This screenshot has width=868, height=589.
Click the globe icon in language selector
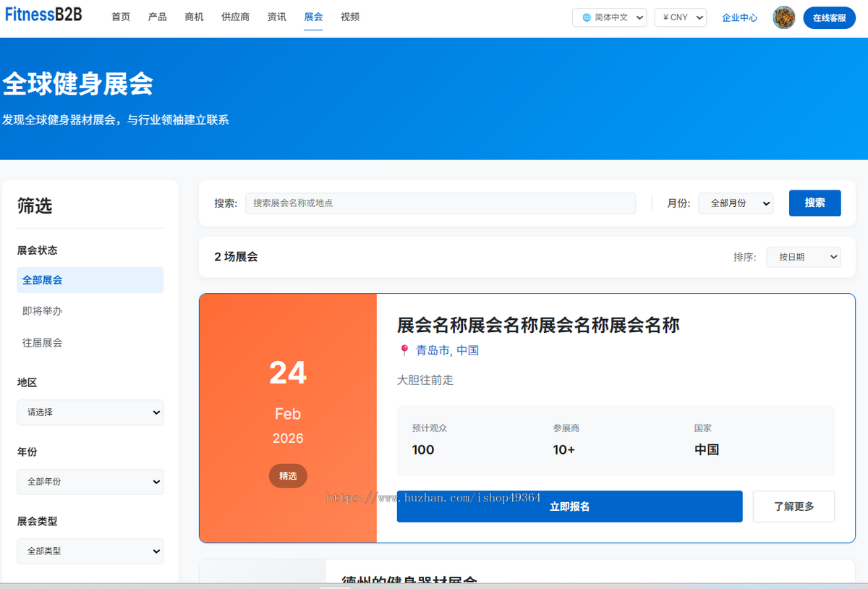click(587, 17)
